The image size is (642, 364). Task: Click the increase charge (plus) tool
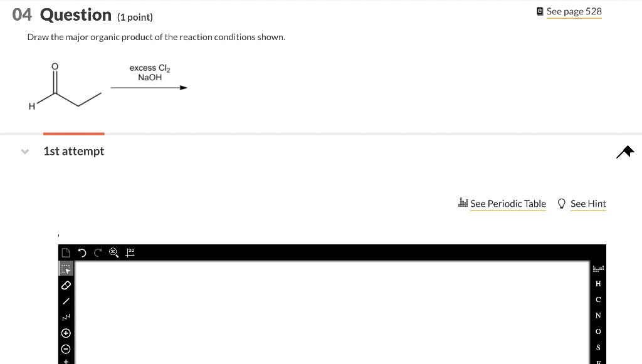(x=66, y=333)
